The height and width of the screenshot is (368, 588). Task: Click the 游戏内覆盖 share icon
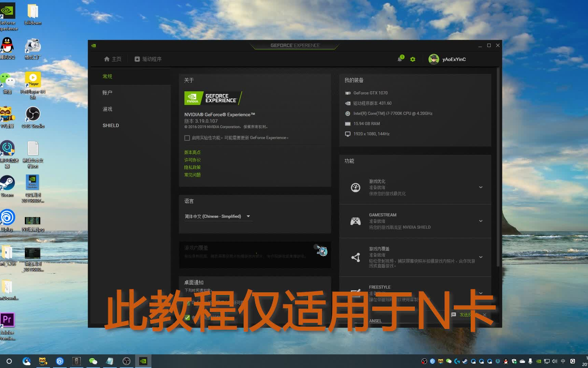pos(356,258)
